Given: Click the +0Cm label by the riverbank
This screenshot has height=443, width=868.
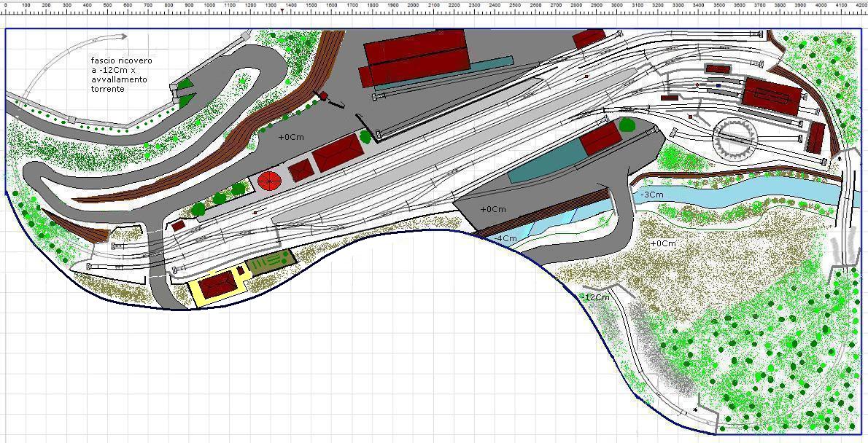Looking at the screenshot, I should 664,243.
